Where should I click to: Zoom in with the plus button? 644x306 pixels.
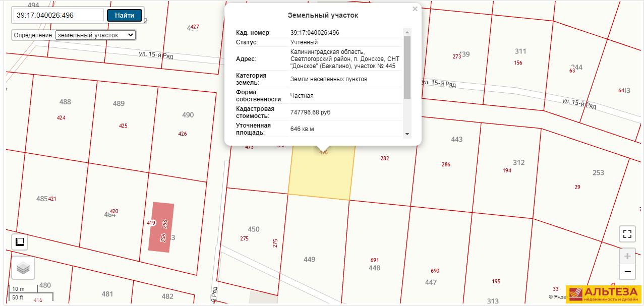click(x=627, y=256)
